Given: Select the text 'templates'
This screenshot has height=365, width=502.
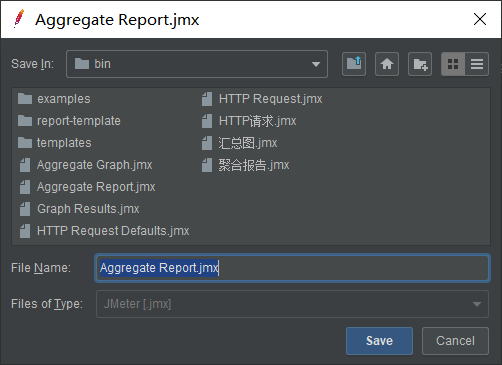Looking at the screenshot, I should [x=64, y=143].
